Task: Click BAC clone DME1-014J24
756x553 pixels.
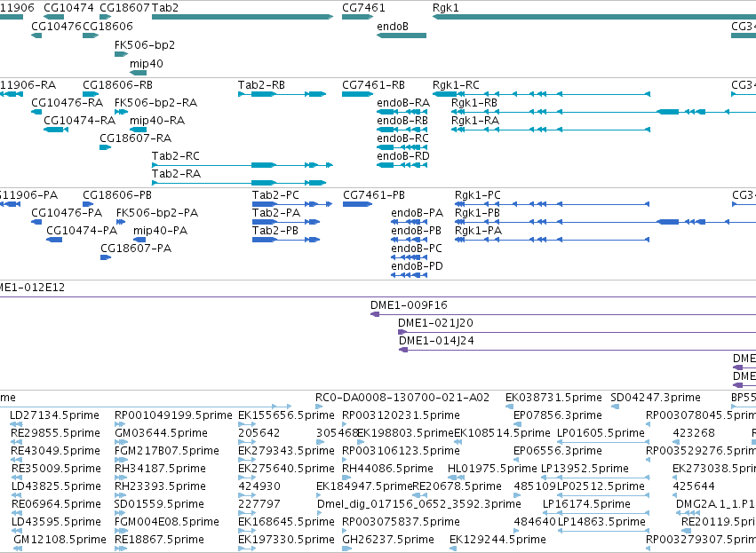Action: [577, 351]
